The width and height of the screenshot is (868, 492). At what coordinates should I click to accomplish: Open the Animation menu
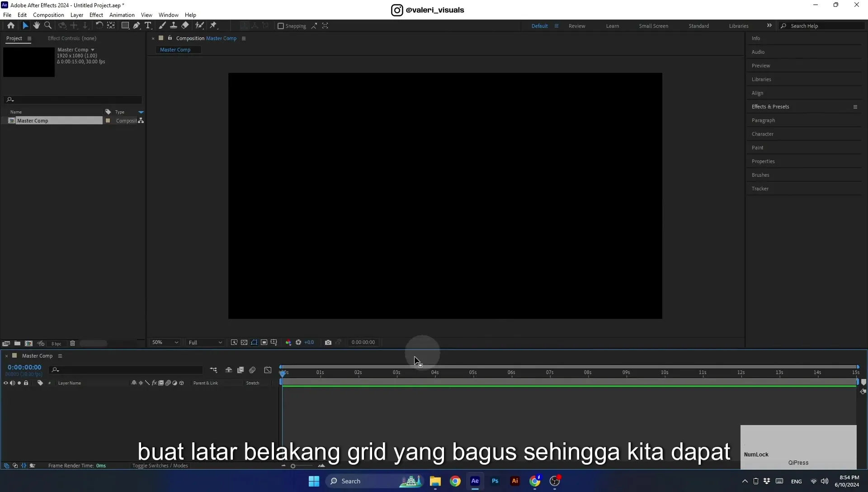click(122, 15)
